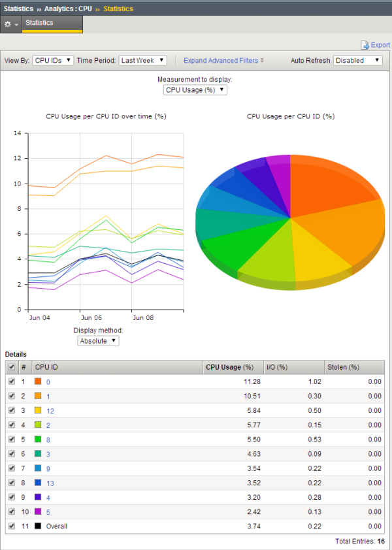Open the gear settings menu
This screenshot has height=550, width=392.
pyautogui.click(x=10, y=24)
